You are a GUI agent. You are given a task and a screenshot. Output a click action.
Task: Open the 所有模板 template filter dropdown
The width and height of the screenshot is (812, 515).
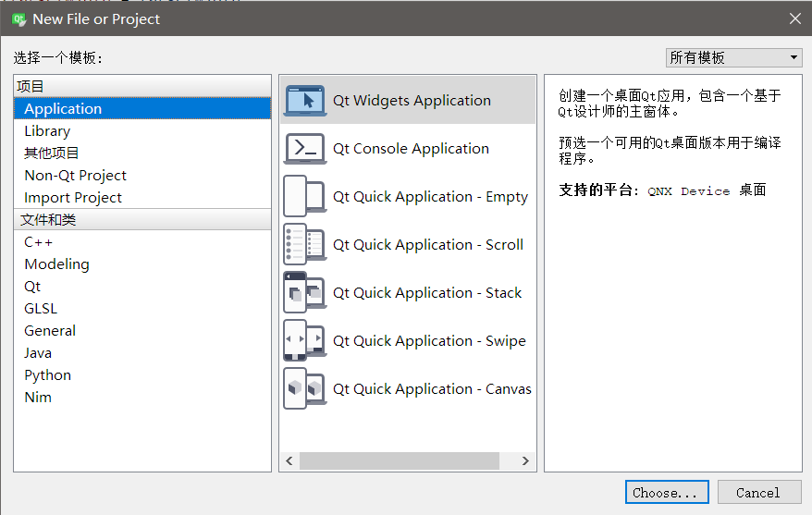tap(733, 57)
